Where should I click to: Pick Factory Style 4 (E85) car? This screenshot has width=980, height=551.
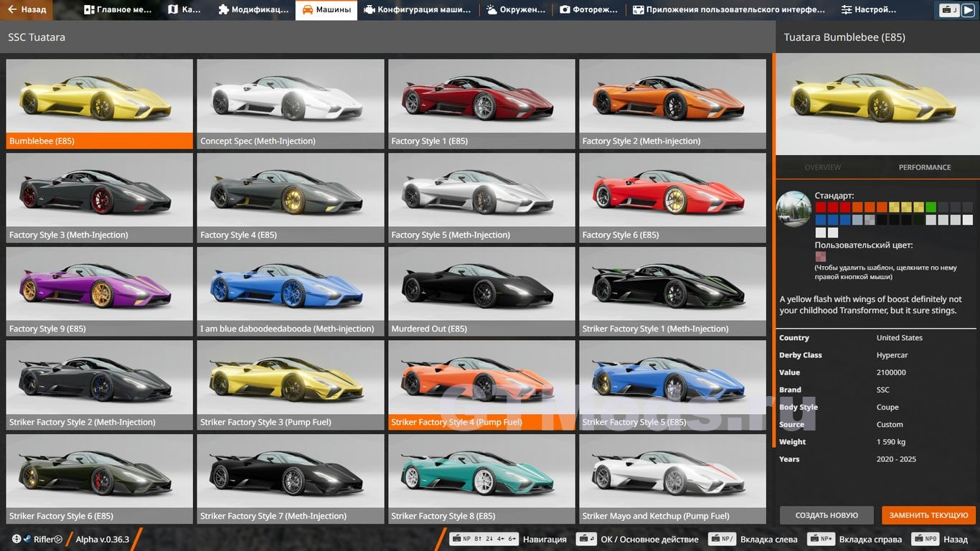tap(291, 197)
